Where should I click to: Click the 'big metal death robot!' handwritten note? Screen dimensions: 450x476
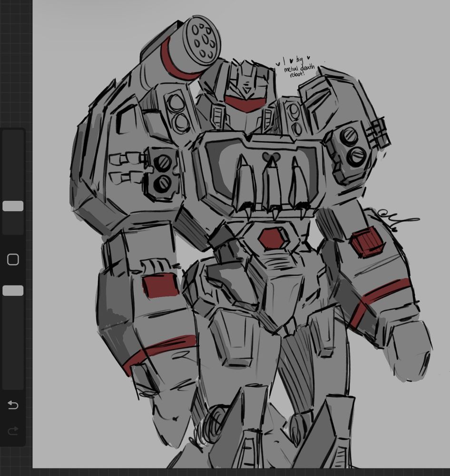click(296, 68)
